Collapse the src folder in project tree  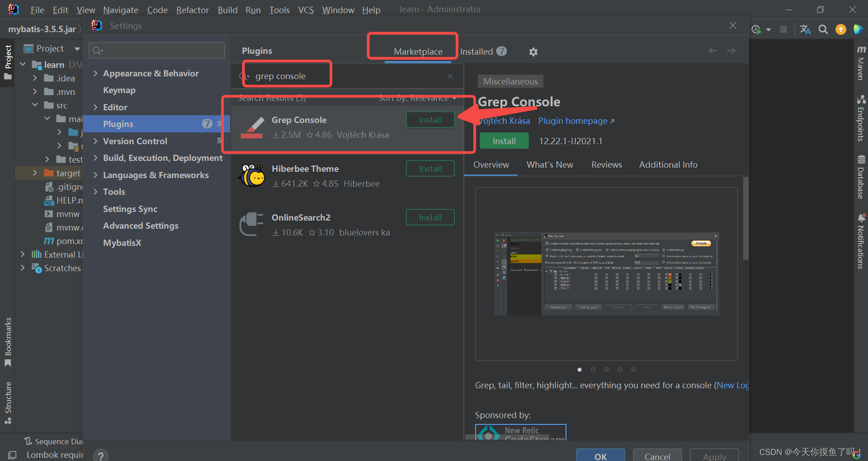point(35,105)
